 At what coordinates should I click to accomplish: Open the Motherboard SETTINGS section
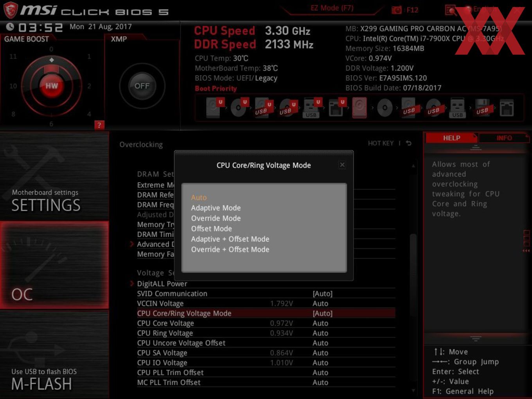pos(54,176)
